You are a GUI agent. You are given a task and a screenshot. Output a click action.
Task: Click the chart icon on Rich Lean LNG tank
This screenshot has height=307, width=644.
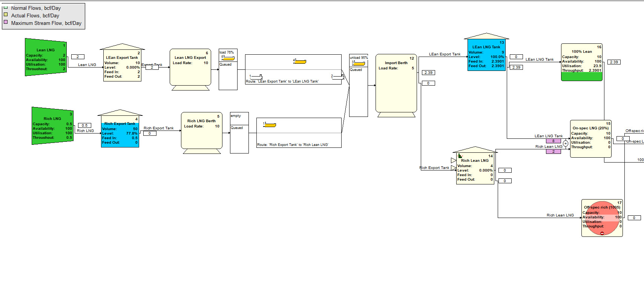coord(460,156)
